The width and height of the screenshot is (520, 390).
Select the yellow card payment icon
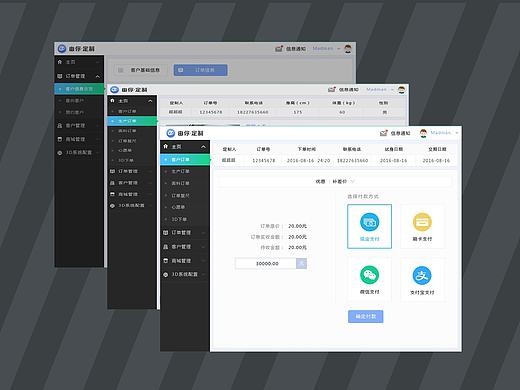pos(422,222)
